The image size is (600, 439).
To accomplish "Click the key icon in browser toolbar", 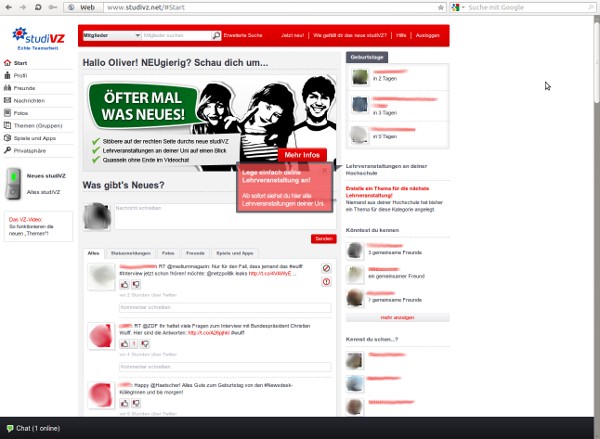I will coord(53,7).
